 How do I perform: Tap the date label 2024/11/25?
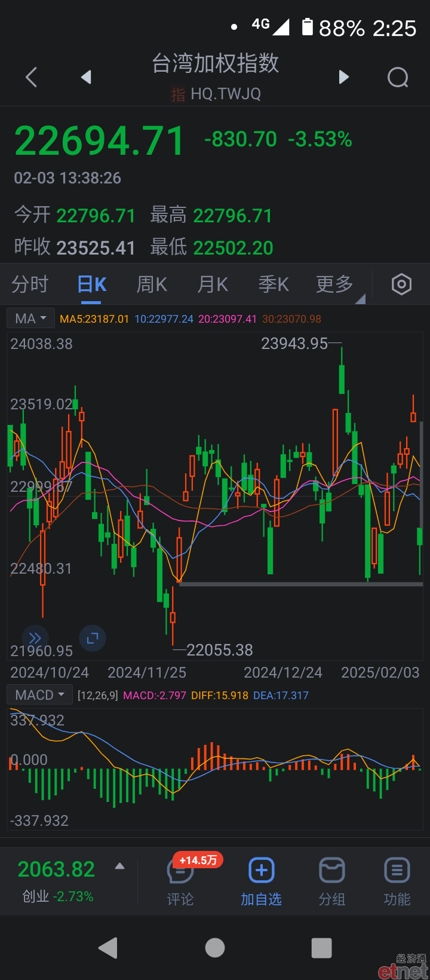point(147,673)
